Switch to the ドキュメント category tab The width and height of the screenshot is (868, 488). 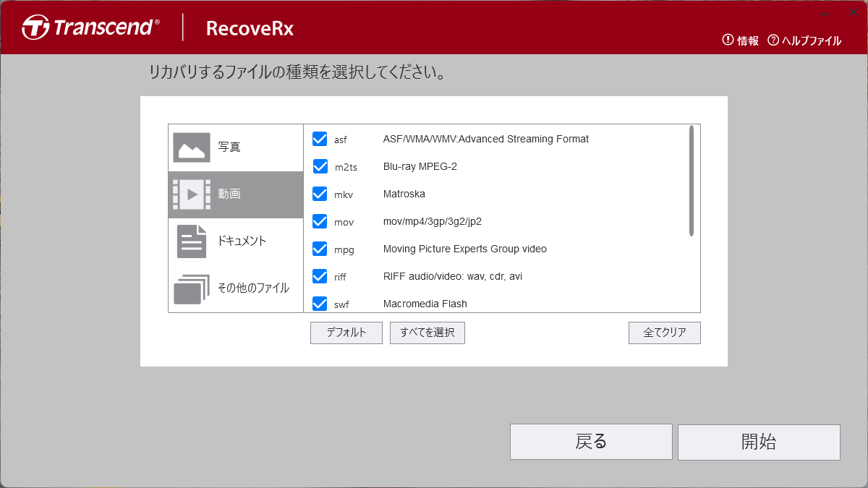click(242, 241)
